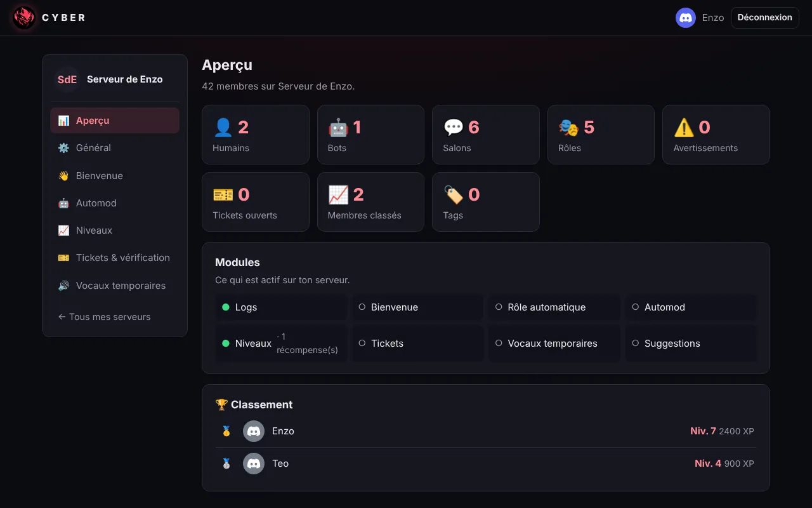Viewport: 812px width, 508px height.
Task: Click the Rôles theater masks icon
Action: coord(568,128)
